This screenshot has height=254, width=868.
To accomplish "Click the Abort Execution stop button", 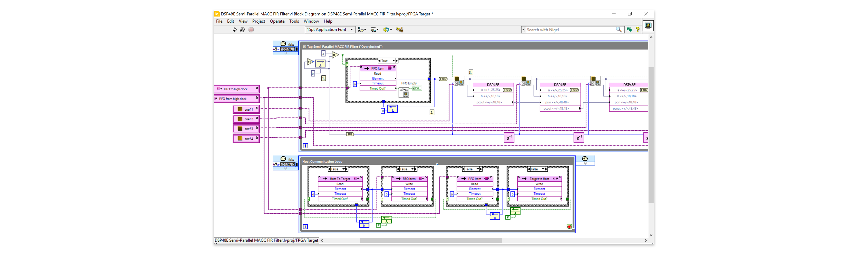I will tap(251, 30).
